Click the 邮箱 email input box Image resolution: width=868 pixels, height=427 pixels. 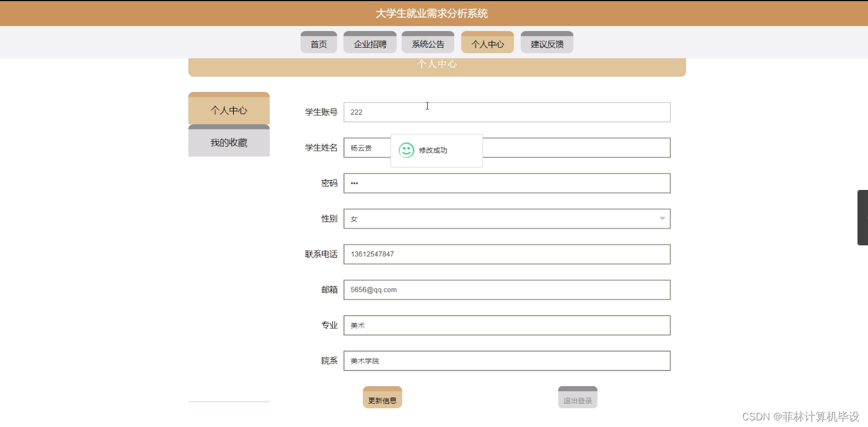point(507,289)
